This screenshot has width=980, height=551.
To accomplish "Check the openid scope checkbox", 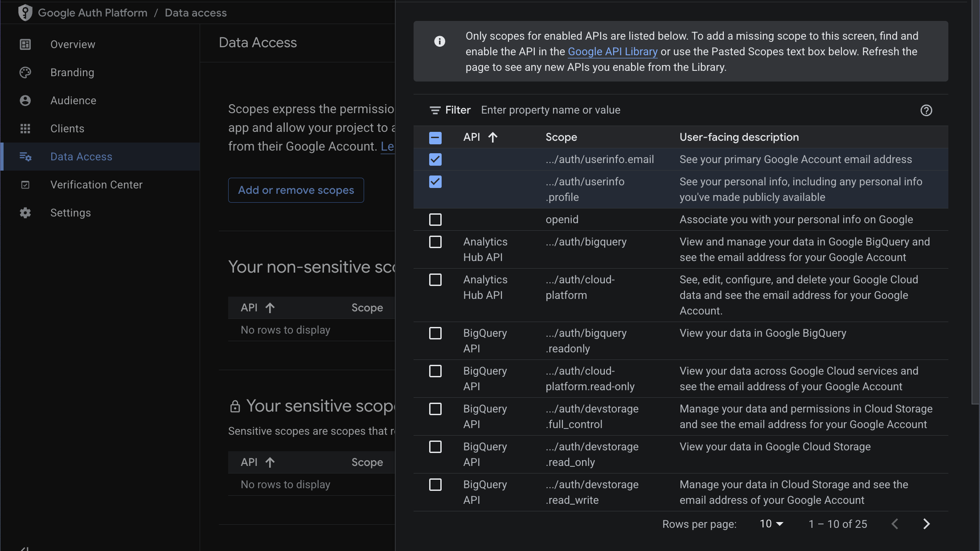I will coord(435,220).
